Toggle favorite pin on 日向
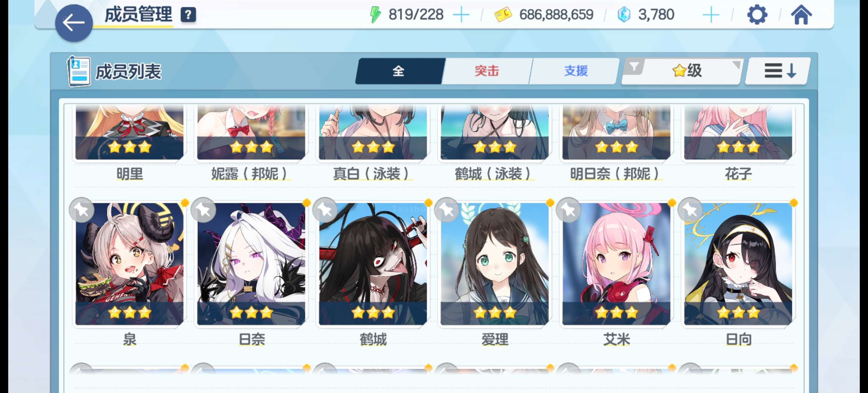Image resolution: width=868 pixels, height=393 pixels. (x=690, y=210)
